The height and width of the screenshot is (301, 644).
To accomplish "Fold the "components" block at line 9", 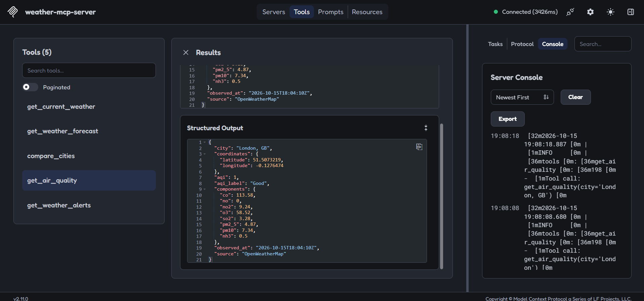I will pyautogui.click(x=205, y=189).
